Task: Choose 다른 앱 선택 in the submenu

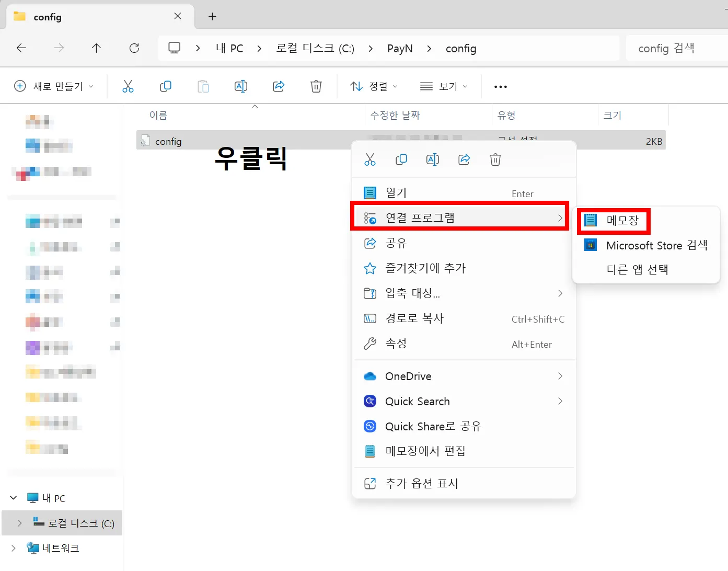Action: point(646,269)
